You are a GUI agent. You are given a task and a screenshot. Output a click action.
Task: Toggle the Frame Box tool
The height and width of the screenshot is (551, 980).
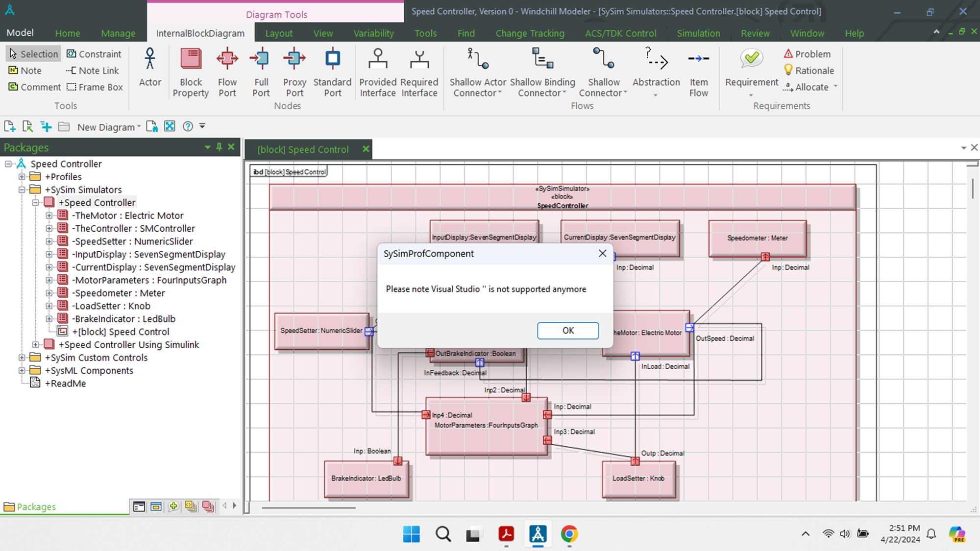[x=95, y=87]
